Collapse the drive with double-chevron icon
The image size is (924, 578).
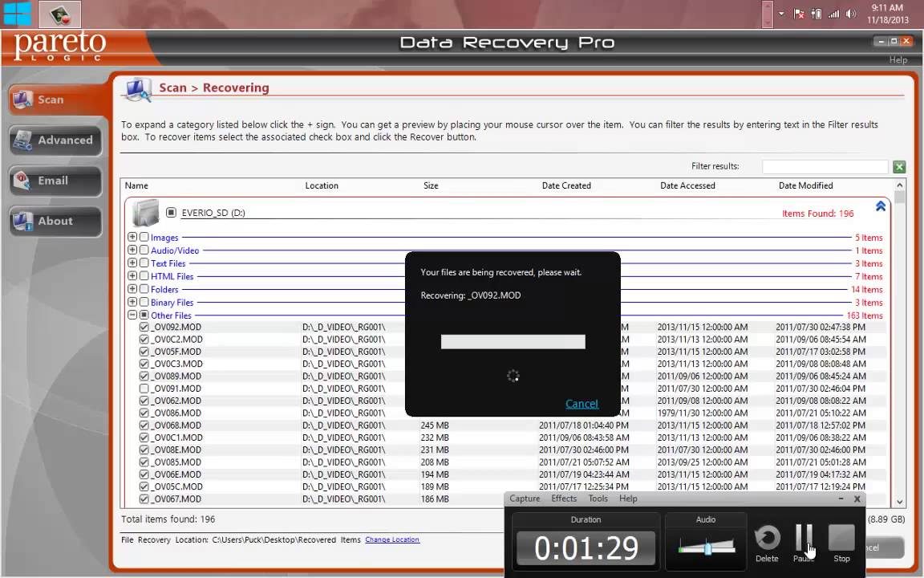click(x=881, y=206)
